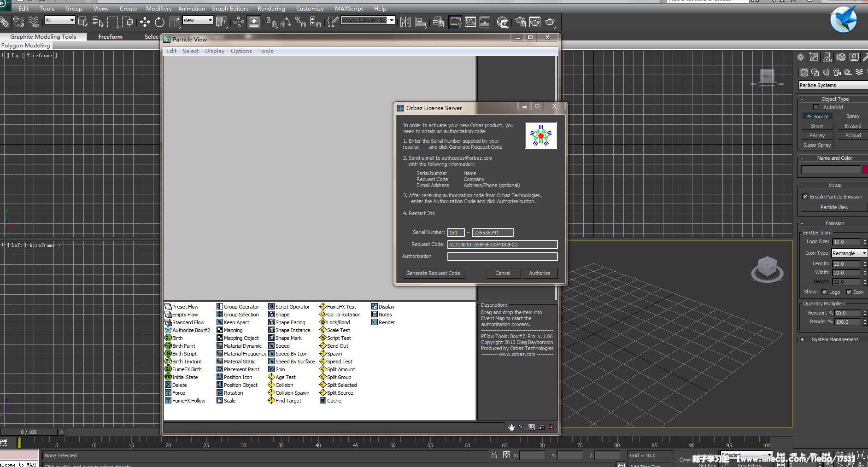The width and height of the screenshot is (868, 467).
Task: Select the Lights category icon
Action: tap(826, 72)
